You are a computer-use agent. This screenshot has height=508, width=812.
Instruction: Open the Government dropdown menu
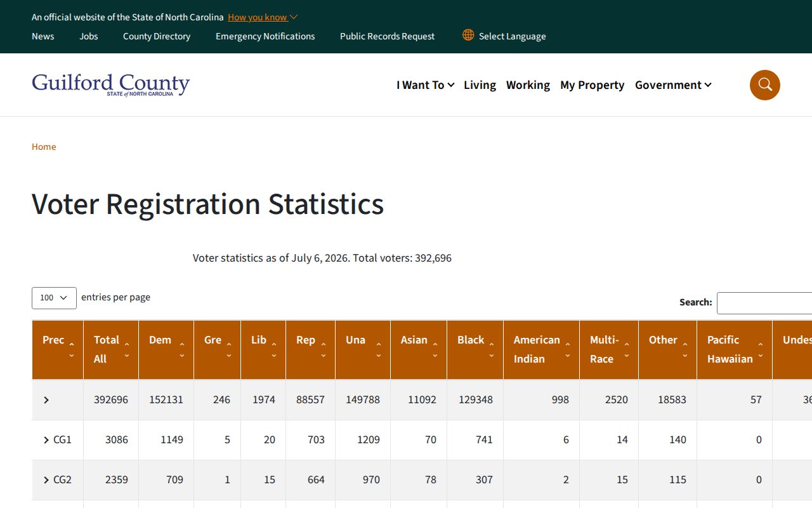point(673,85)
